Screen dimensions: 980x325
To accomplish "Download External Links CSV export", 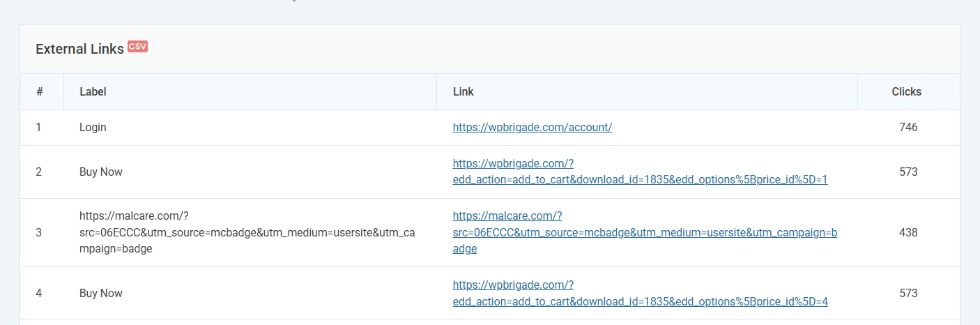I will (137, 47).
